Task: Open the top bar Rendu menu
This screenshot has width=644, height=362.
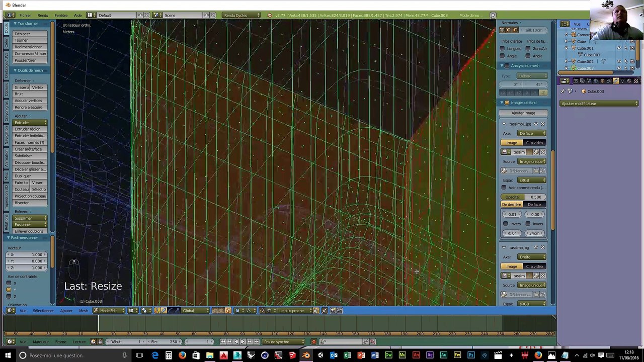Action: click(43, 15)
